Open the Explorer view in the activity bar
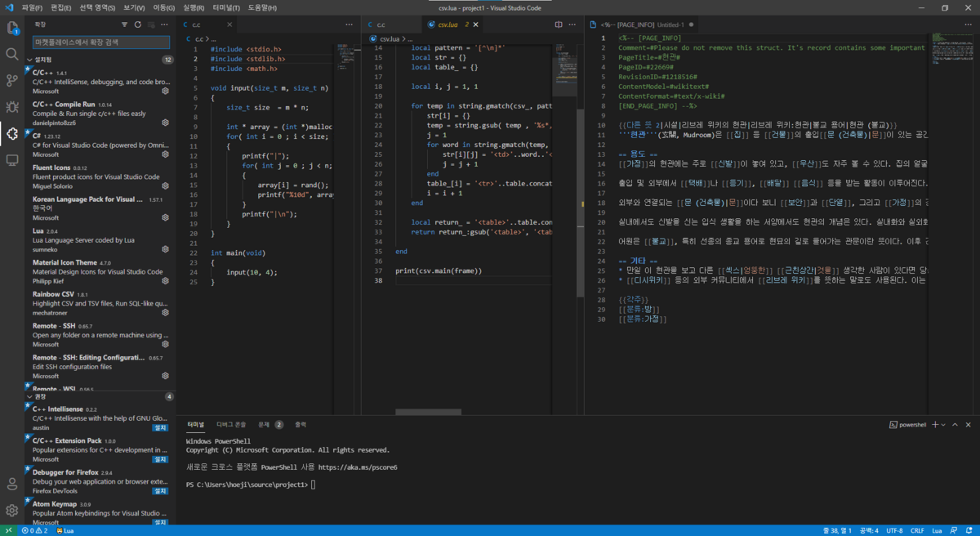The height and width of the screenshot is (536, 980). point(12,28)
